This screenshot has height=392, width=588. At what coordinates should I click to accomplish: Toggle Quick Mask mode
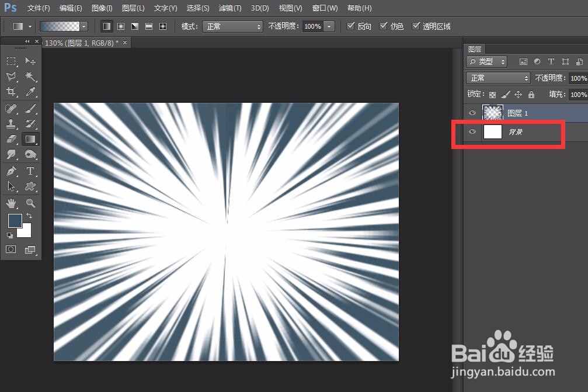pyautogui.click(x=11, y=249)
